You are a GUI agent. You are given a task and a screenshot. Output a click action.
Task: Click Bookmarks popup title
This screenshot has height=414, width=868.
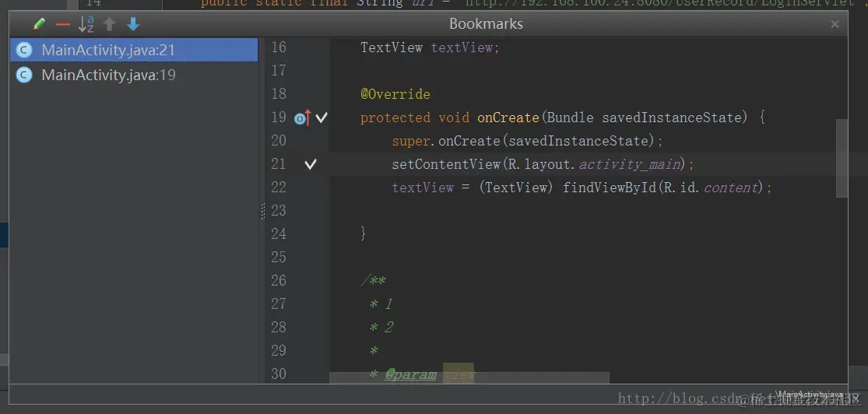tap(486, 24)
